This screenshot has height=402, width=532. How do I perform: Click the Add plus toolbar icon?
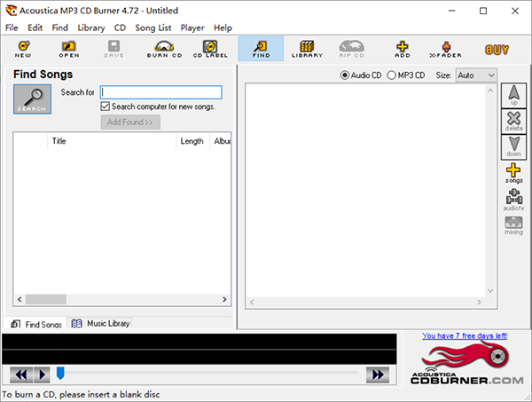403,49
